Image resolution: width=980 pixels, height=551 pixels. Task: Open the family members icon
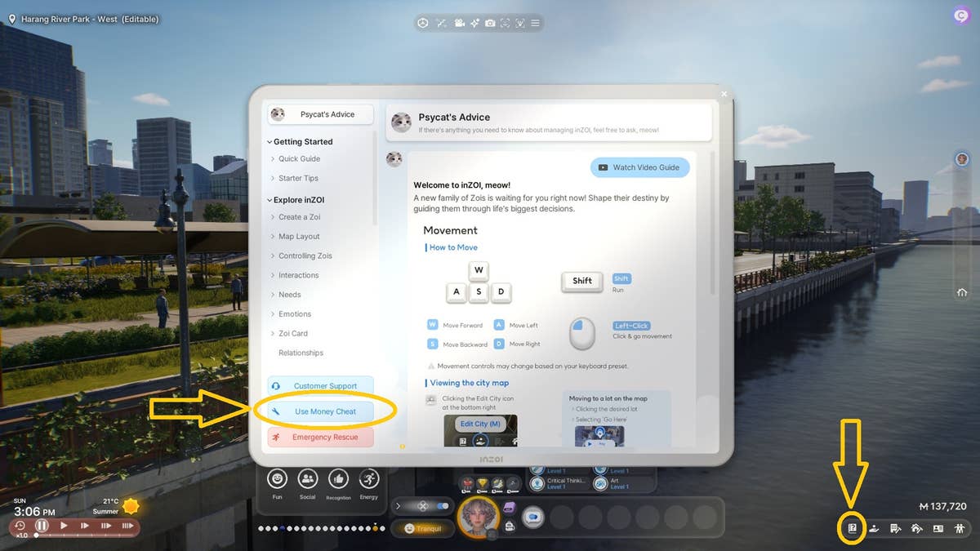[960, 528]
